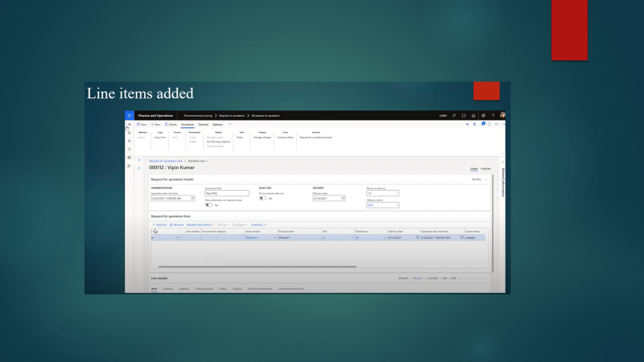644x362 pixels.
Task: Open the messages badge icon
Action: tap(483, 124)
